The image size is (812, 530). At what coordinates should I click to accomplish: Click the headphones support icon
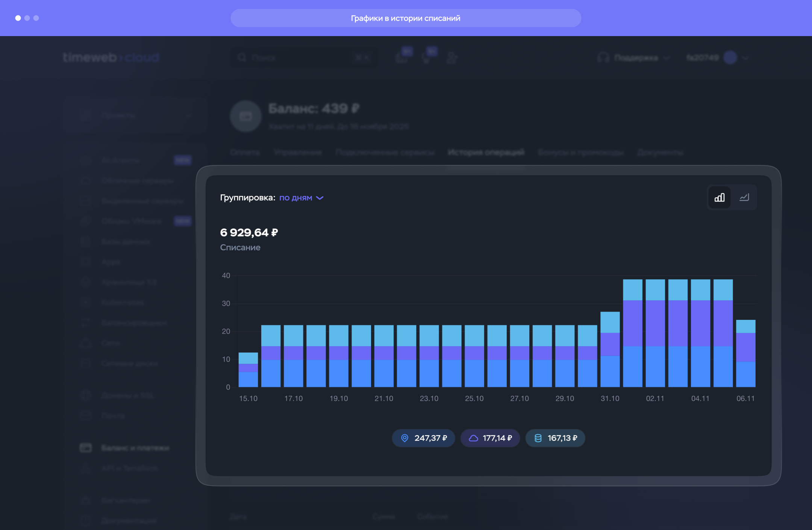click(603, 58)
